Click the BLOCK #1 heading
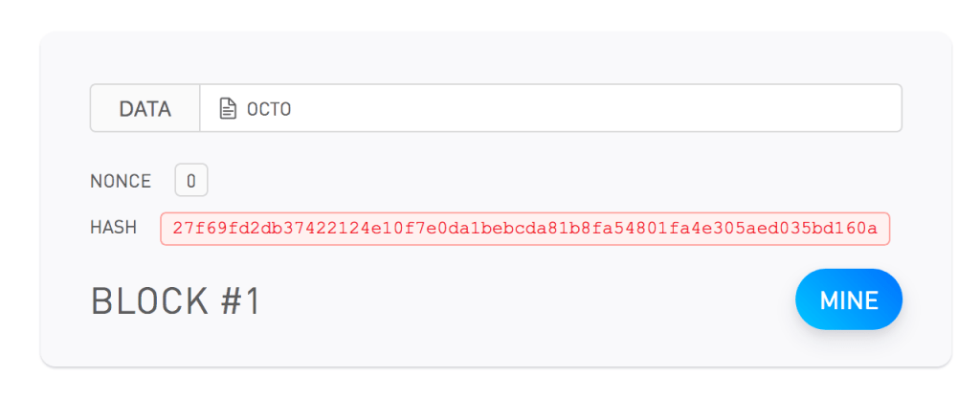980x398 pixels. coord(176,300)
